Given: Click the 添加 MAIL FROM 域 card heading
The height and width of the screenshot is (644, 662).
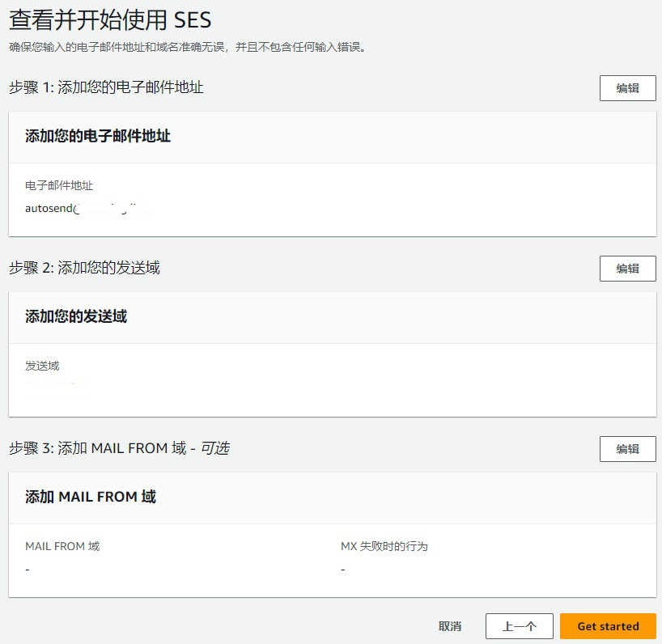Looking at the screenshot, I should tap(91, 497).
